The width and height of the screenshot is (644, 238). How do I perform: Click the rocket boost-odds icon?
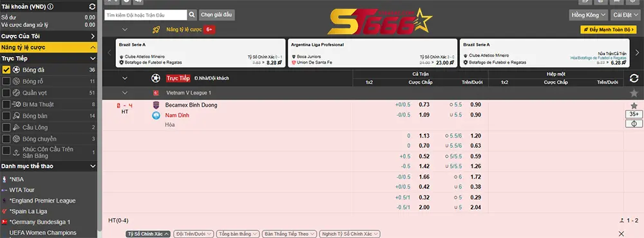click(156, 30)
